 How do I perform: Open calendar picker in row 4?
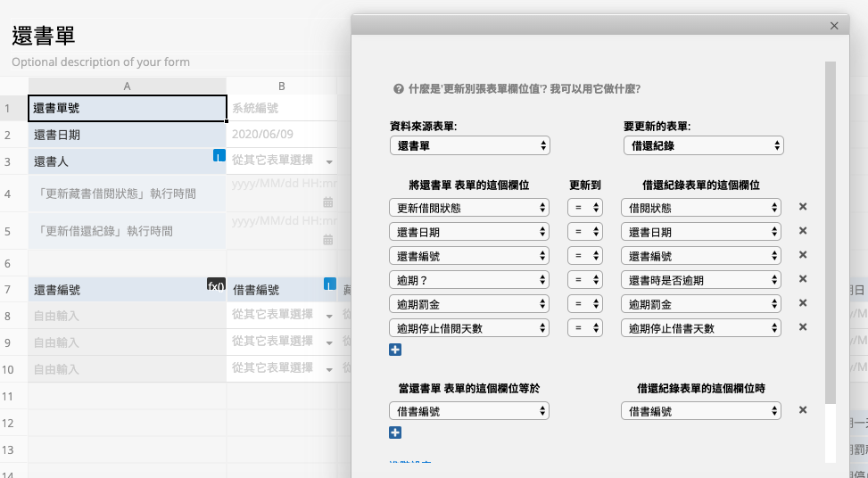click(328, 202)
